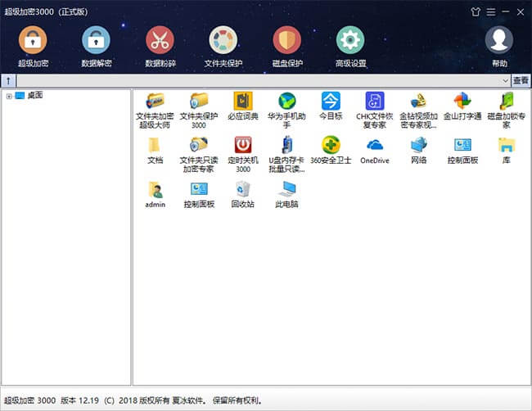Select the 今目标 icon

click(x=331, y=106)
